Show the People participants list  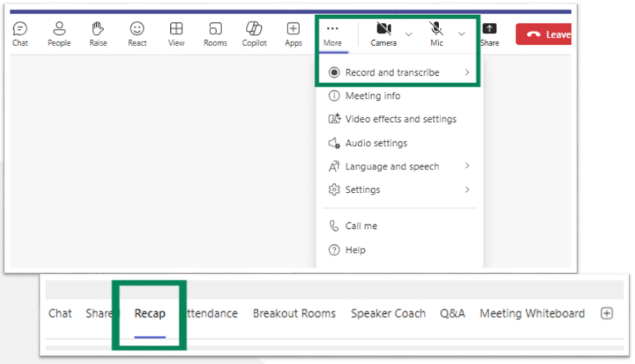tap(59, 33)
